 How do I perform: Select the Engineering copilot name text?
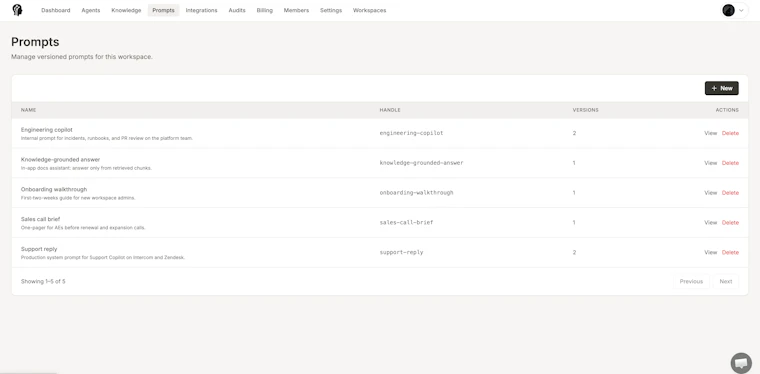[x=47, y=130]
